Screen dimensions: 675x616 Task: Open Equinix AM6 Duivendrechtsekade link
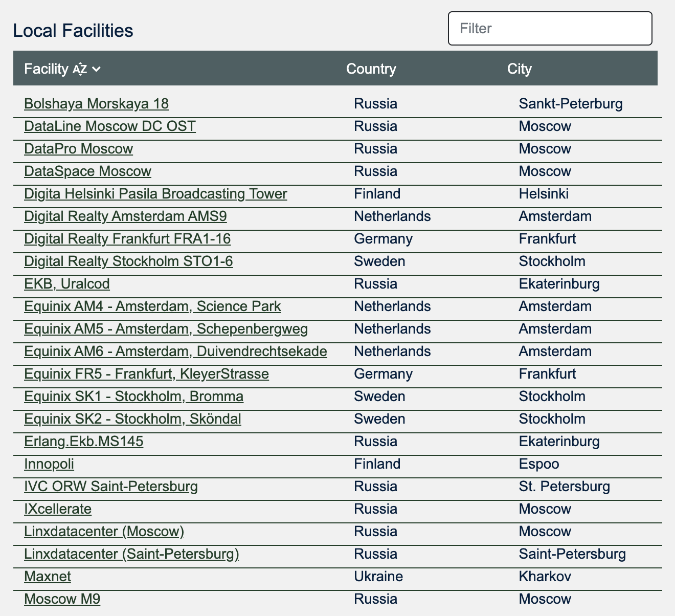(175, 351)
